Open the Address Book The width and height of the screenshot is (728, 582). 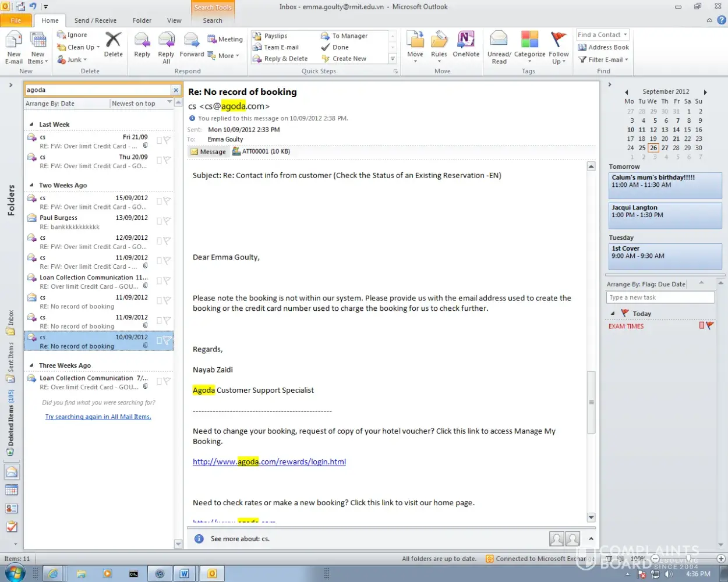(x=603, y=47)
